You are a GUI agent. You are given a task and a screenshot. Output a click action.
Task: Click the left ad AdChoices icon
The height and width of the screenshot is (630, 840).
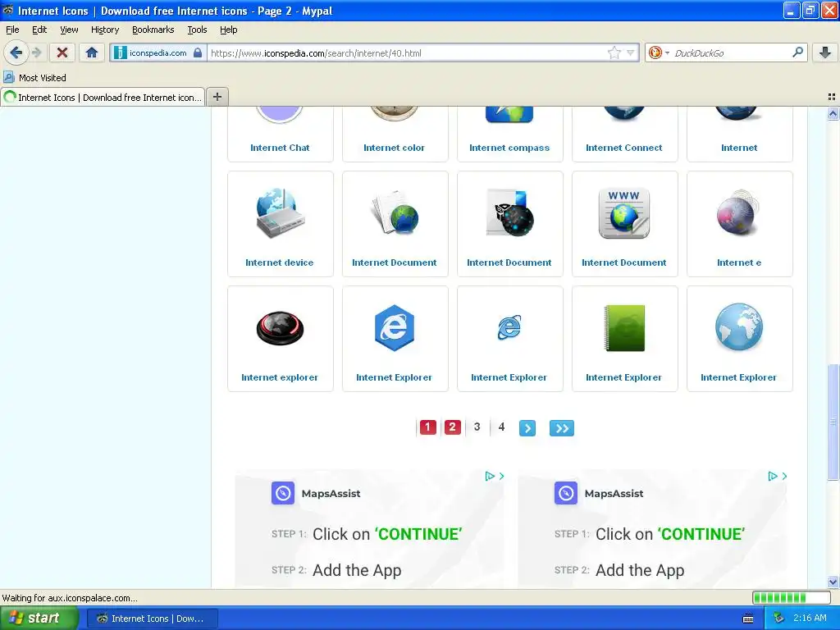pyautogui.click(x=490, y=476)
